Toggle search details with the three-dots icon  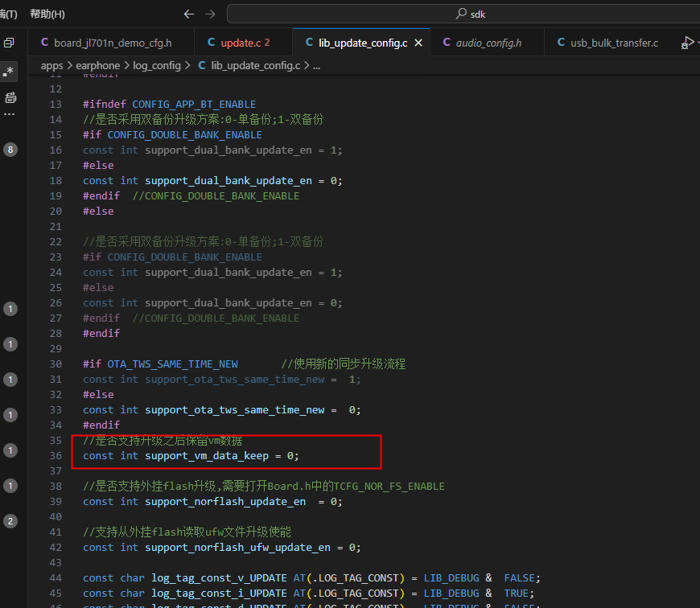[x=10, y=114]
